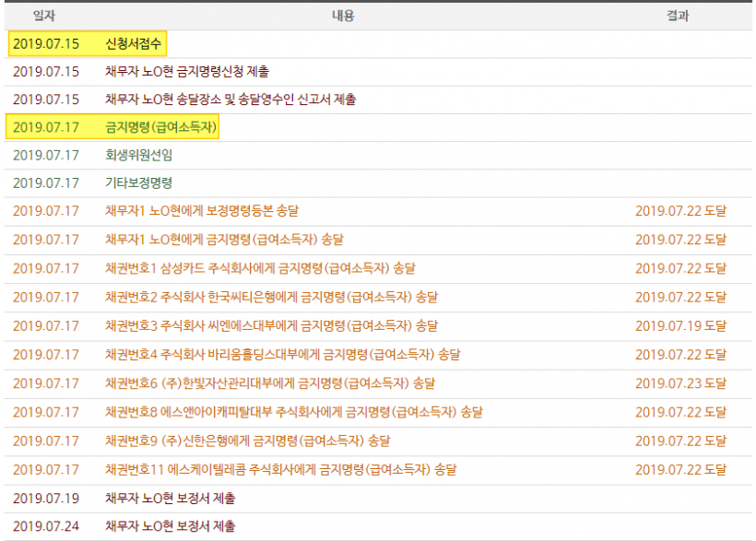Click 채권번호6 한빛자산관리대부 송달 entry

tap(270, 383)
